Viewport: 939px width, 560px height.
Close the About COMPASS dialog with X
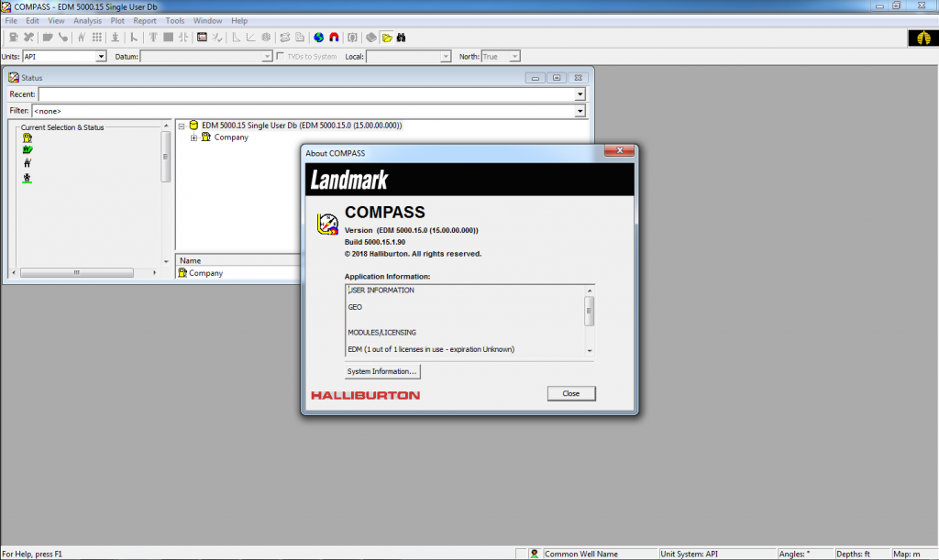pyautogui.click(x=619, y=150)
